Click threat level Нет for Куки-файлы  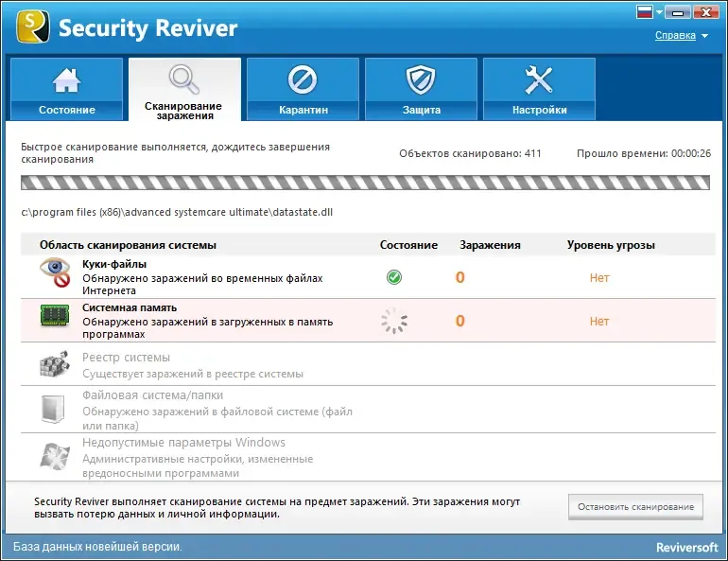pos(599,278)
